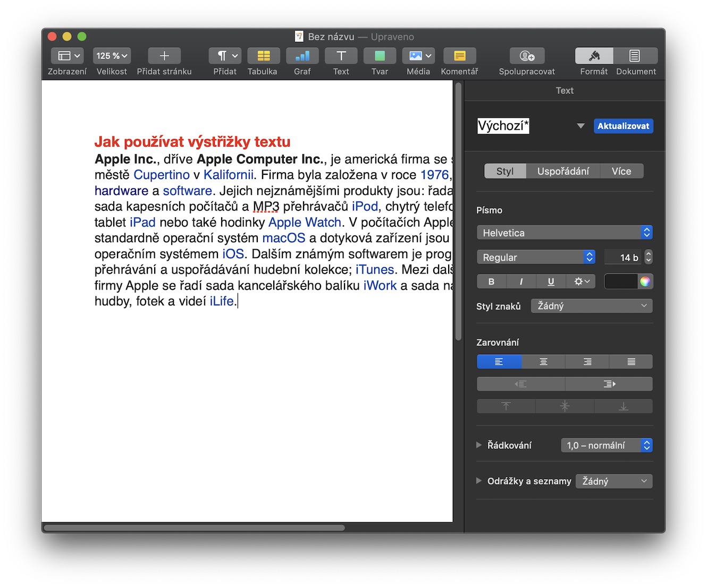Switch to the Uspořádání tab
This screenshot has height=588, width=707.
pos(563,171)
